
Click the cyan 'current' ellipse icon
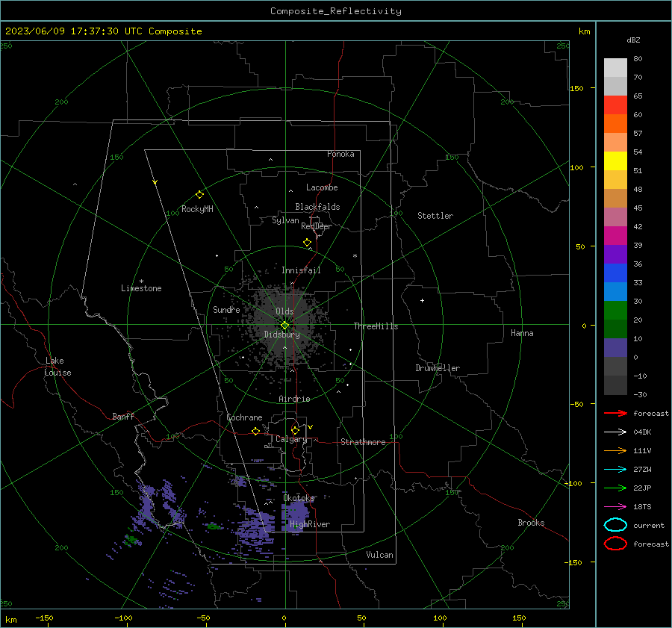(615, 525)
